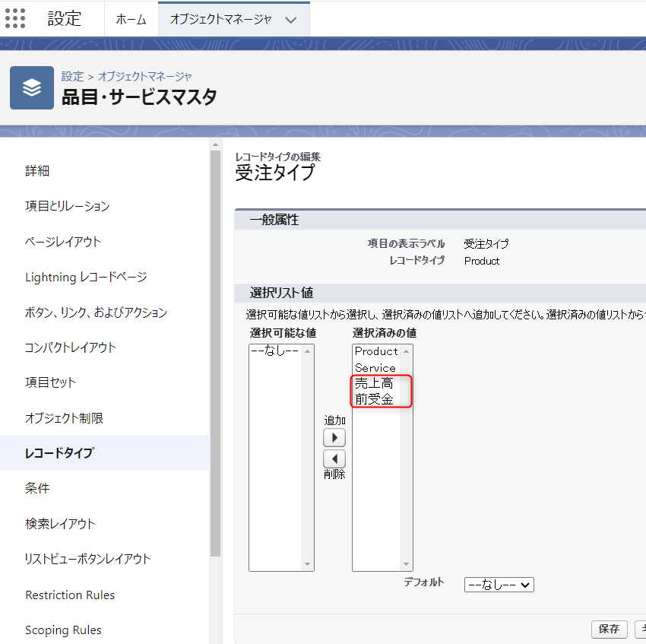
Task: Click the add arrow button
Action: (x=334, y=438)
